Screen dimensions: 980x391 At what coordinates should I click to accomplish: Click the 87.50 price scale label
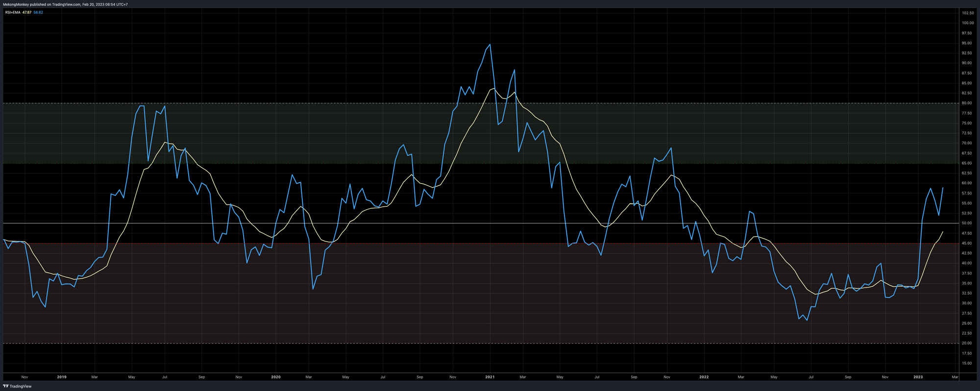tap(967, 73)
